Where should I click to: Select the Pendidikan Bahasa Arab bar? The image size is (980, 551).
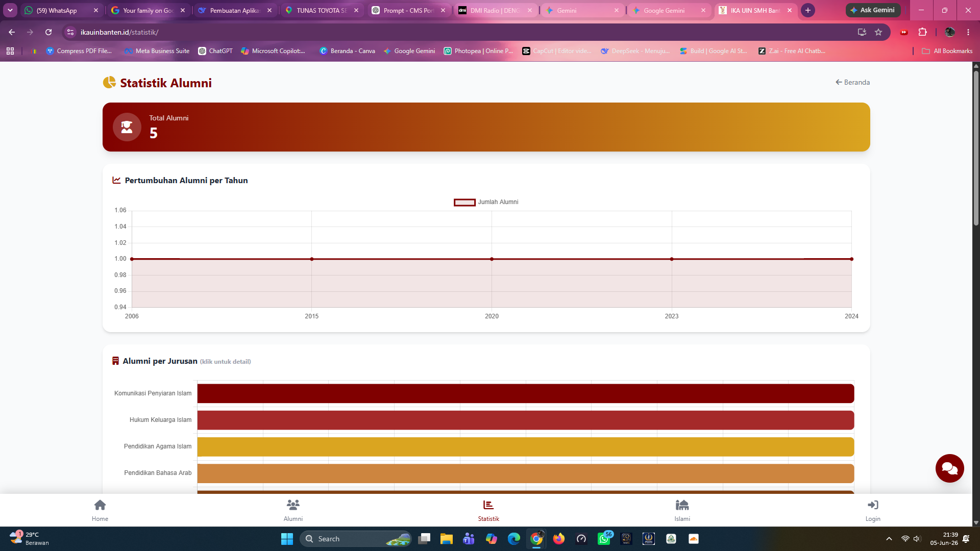525,473
